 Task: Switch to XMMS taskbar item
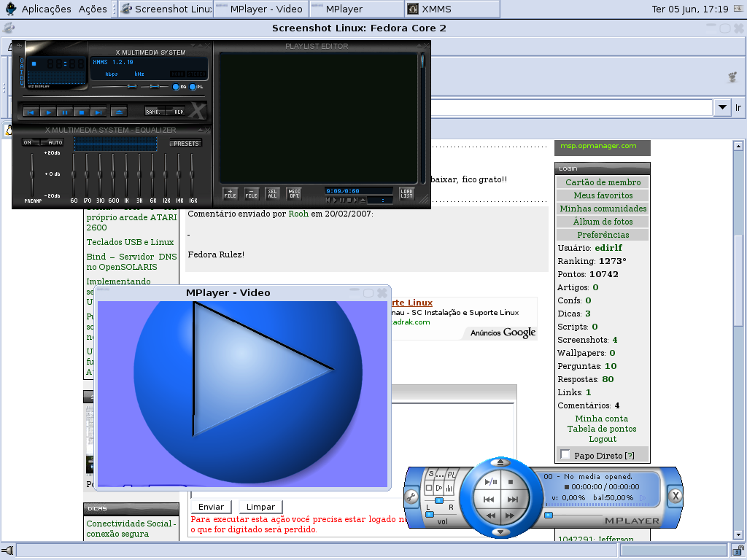(452, 9)
